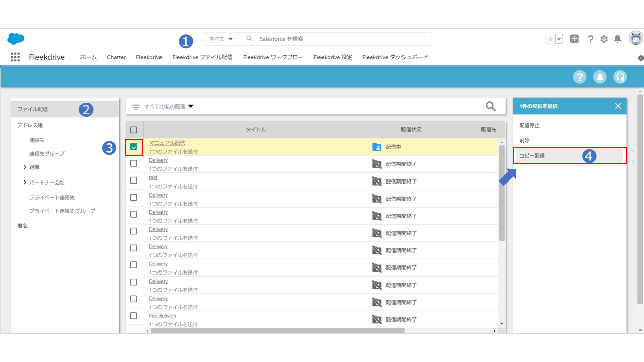Screen dimensions: 644x362
Task: Click the expired status icon in test row
Action: [377, 182]
